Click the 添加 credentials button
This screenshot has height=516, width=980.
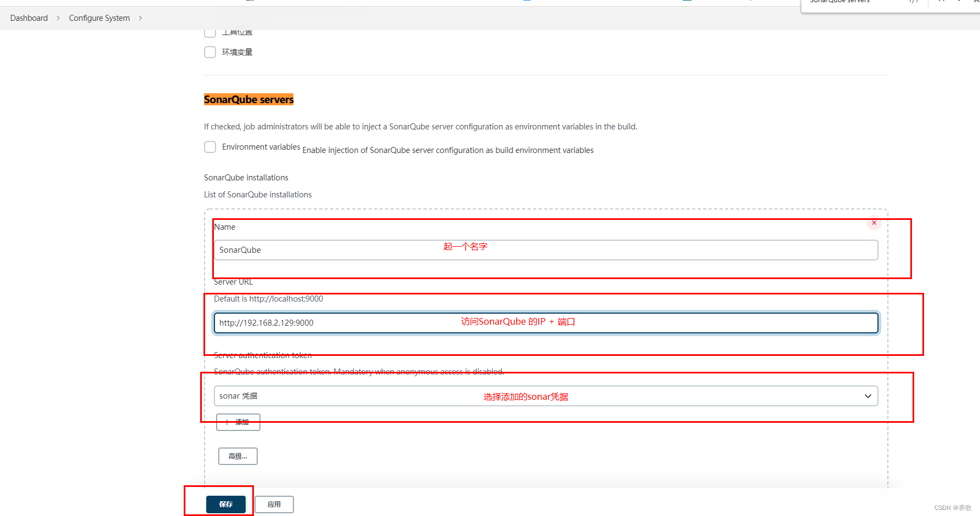point(238,422)
